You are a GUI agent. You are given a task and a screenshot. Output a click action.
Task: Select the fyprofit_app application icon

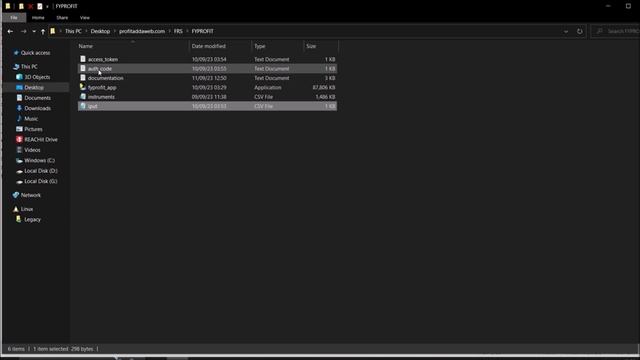(x=83, y=87)
